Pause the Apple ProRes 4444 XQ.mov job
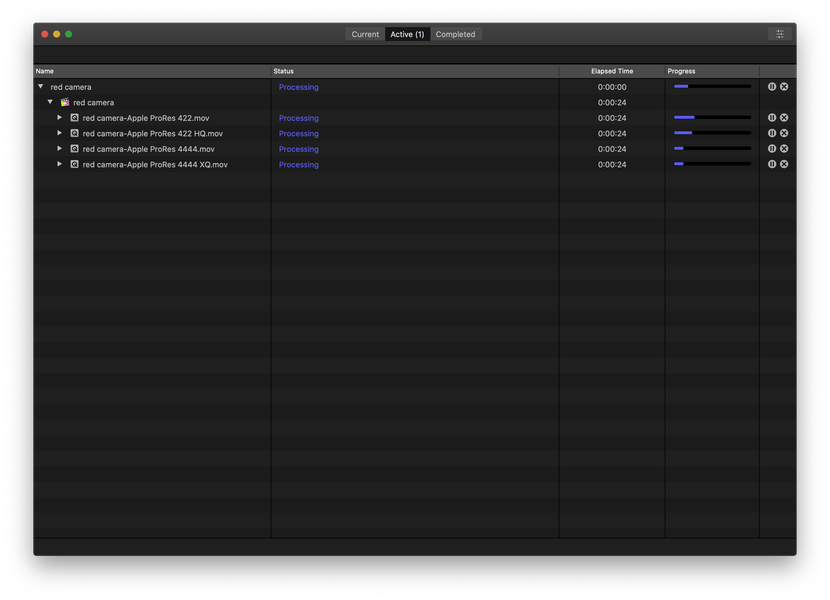This screenshot has width=830, height=600. tap(772, 164)
